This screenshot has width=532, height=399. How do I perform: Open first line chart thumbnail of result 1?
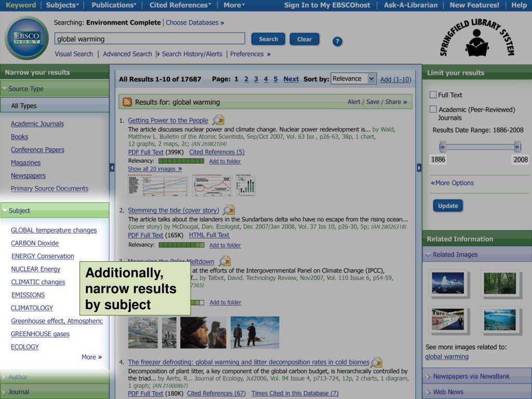158,185
